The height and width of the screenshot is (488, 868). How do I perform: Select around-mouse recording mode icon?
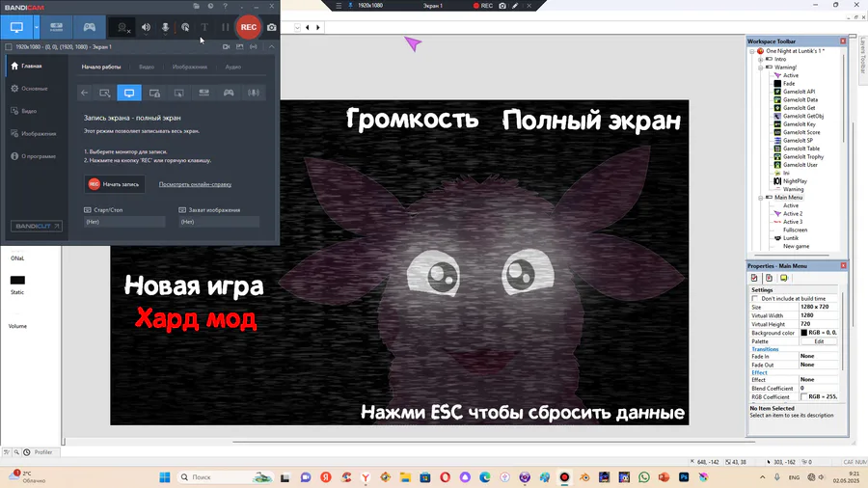coord(178,93)
